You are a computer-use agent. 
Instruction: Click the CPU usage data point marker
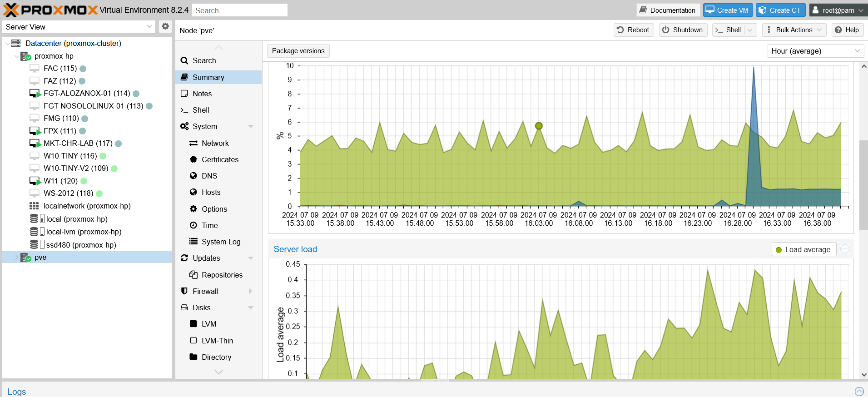pos(539,126)
